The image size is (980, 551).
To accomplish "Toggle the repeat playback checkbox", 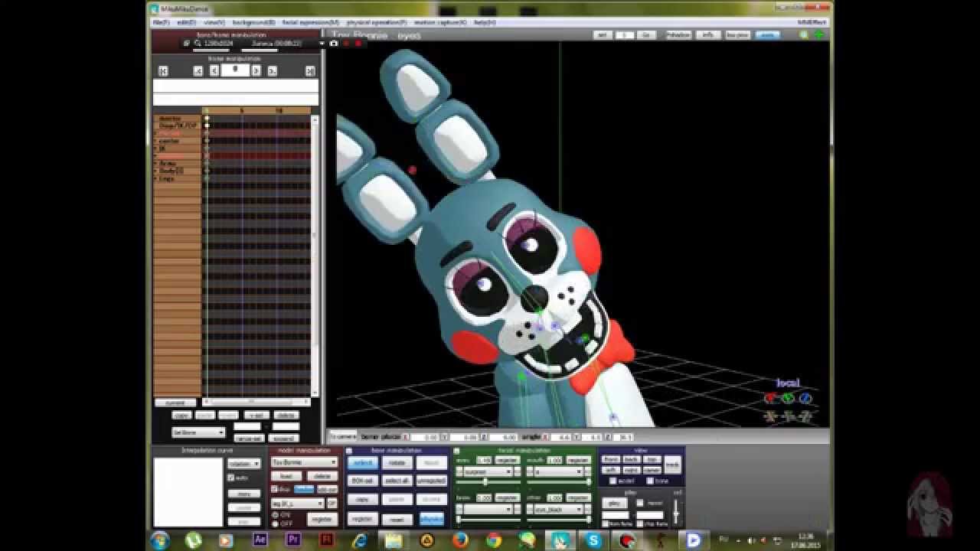I will point(641,503).
